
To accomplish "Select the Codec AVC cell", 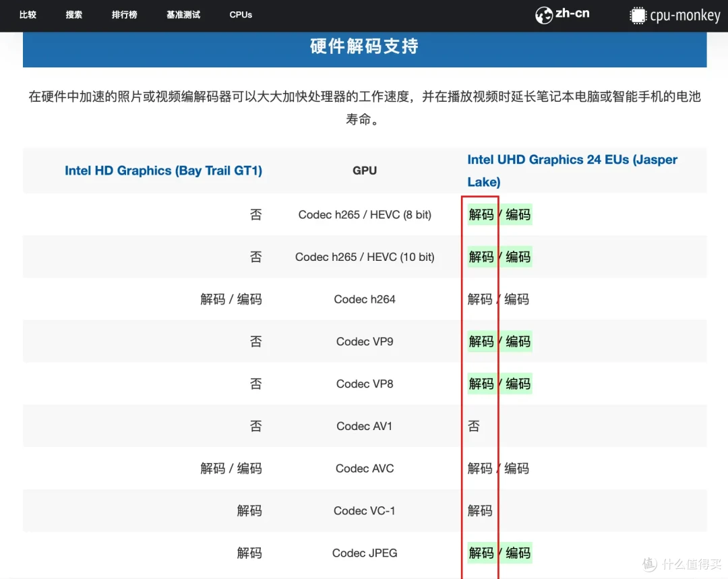I will [x=365, y=468].
